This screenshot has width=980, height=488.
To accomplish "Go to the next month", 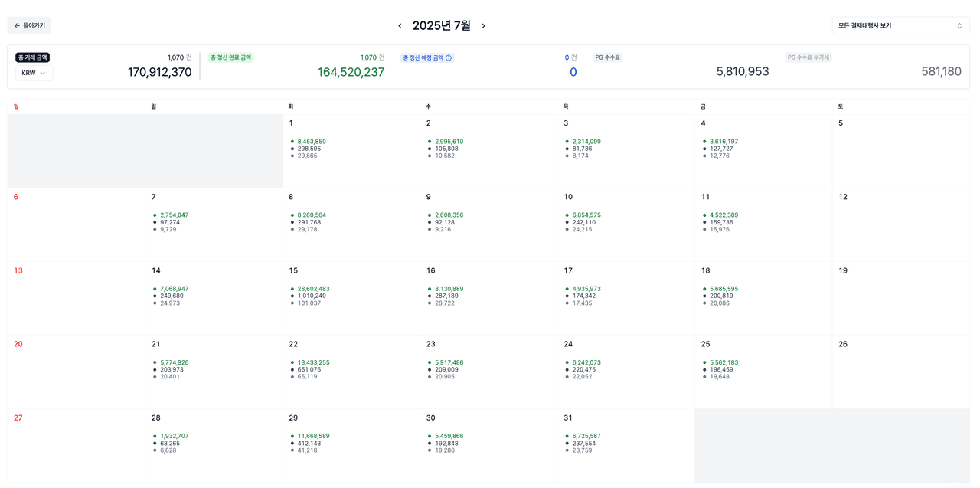I will tap(483, 25).
